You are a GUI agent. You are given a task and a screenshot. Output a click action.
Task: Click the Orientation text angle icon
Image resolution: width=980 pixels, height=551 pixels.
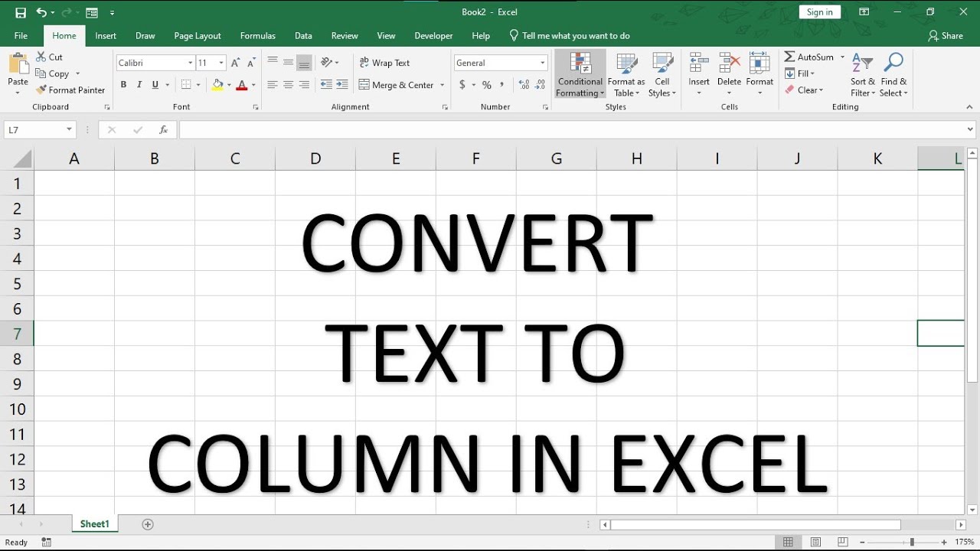[x=327, y=63]
